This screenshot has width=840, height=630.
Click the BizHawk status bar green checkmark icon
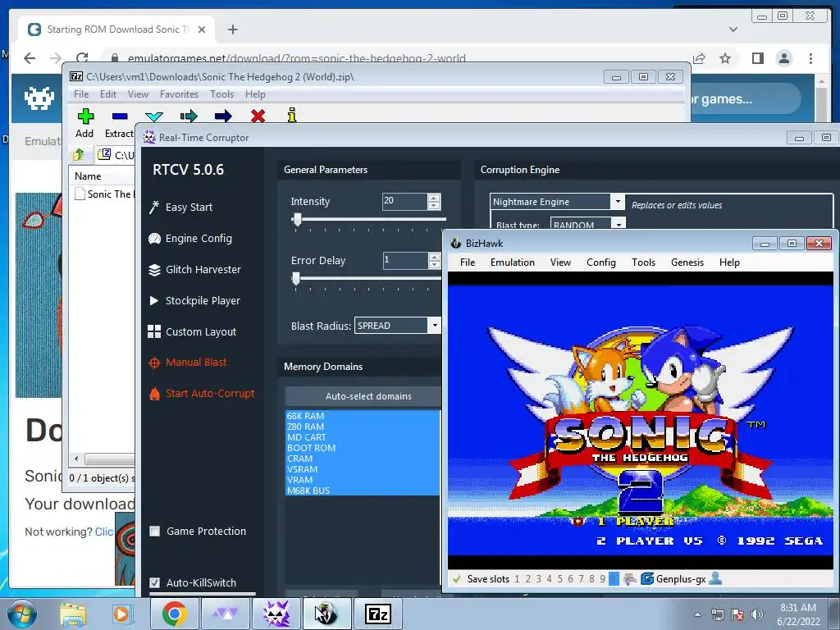[x=457, y=579]
